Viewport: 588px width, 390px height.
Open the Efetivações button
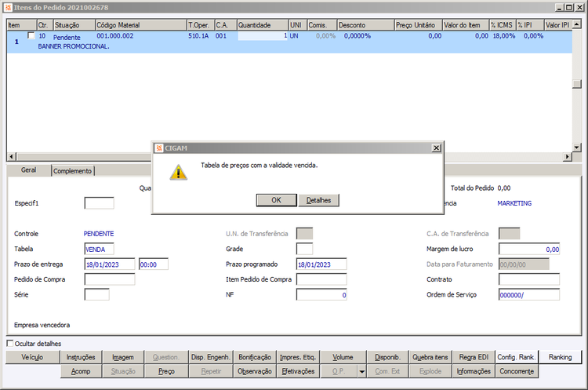[x=298, y=371]
